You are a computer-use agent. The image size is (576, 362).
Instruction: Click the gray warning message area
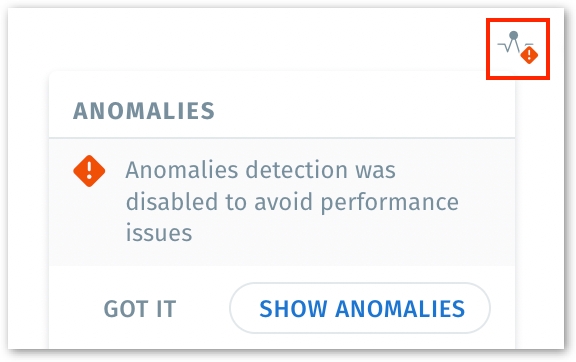282,202
